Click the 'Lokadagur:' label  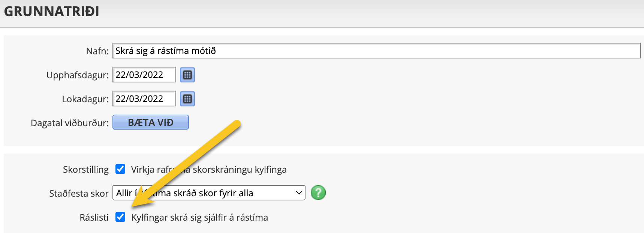(85, 99)
